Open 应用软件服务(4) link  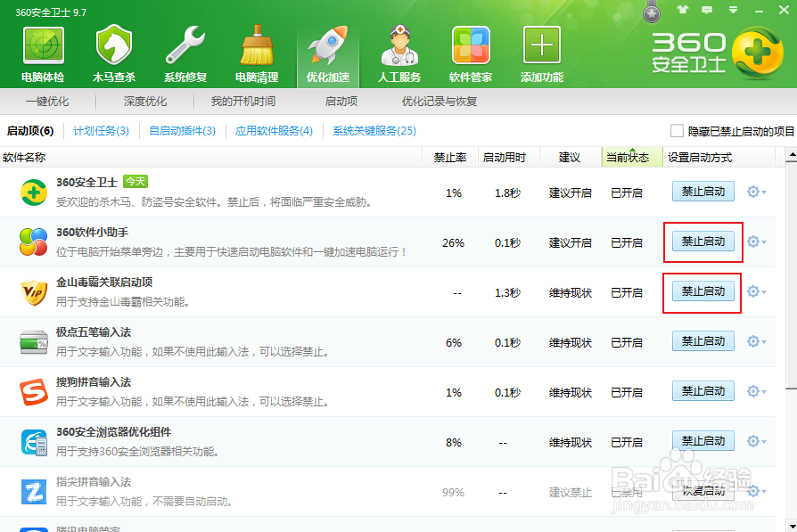click(274, 131)
